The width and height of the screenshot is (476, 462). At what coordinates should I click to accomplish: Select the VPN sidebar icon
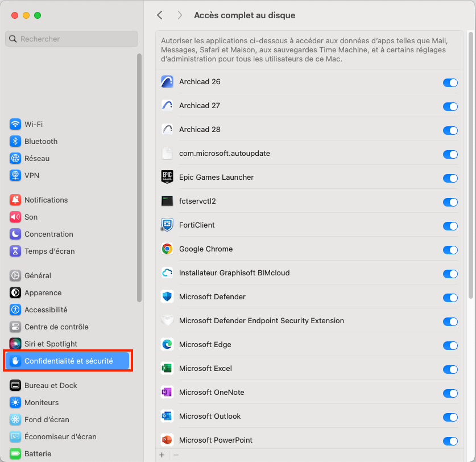tap(14, 175)
